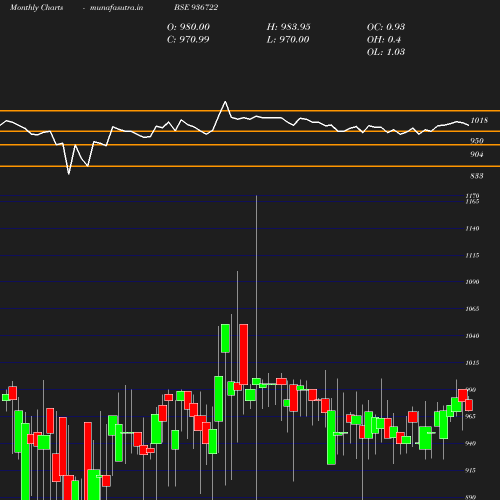Click the price axis label '1090'
Screen dimensions: 500x500
[x=472, y=282]
